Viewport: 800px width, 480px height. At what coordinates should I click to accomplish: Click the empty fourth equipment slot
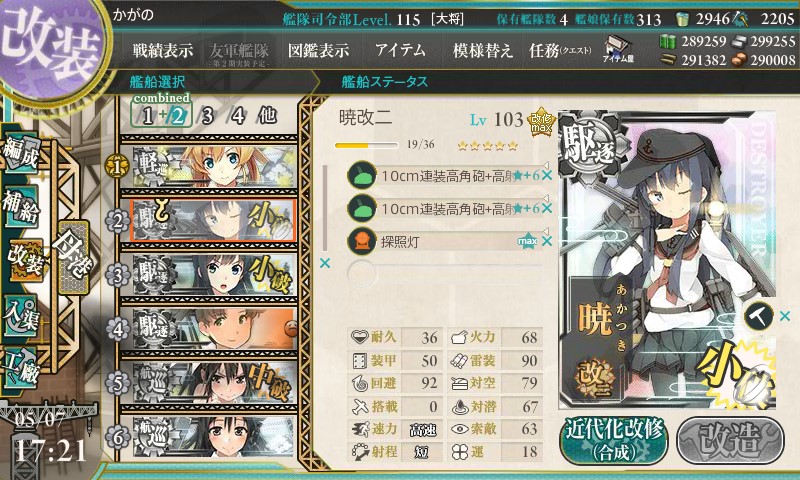point(445,273)
